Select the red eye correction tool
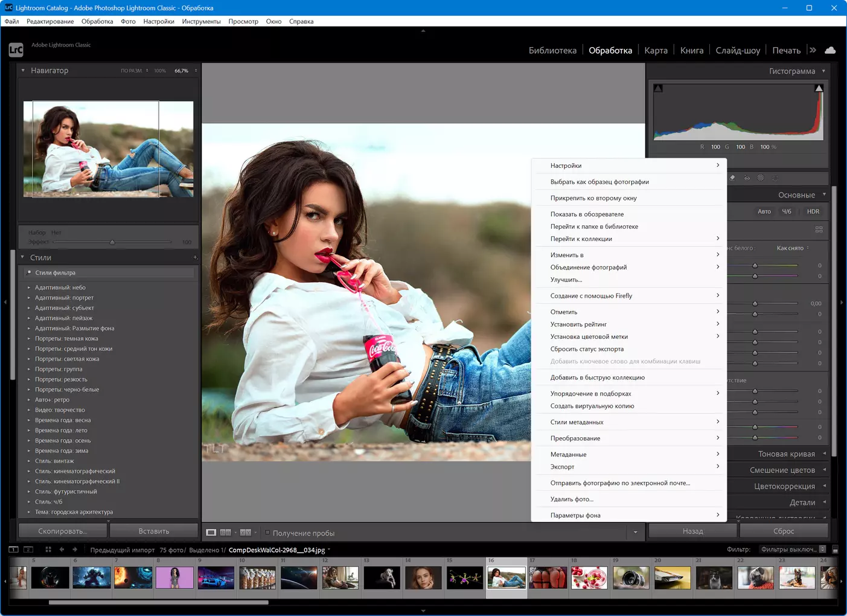Screen dimensions: 847x616 click(747, 178)
